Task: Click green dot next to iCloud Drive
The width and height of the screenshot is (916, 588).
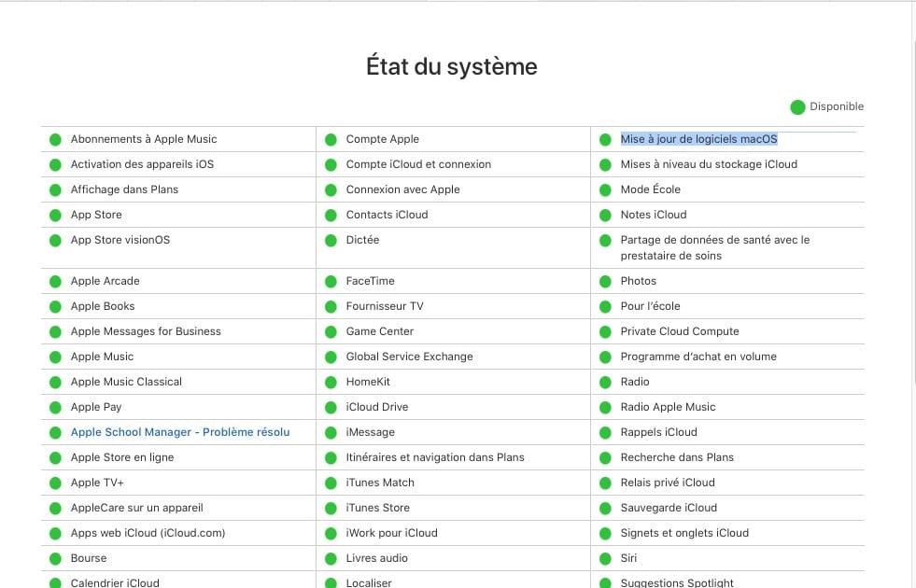Action: pyautogui.click(x=331, y=408)
